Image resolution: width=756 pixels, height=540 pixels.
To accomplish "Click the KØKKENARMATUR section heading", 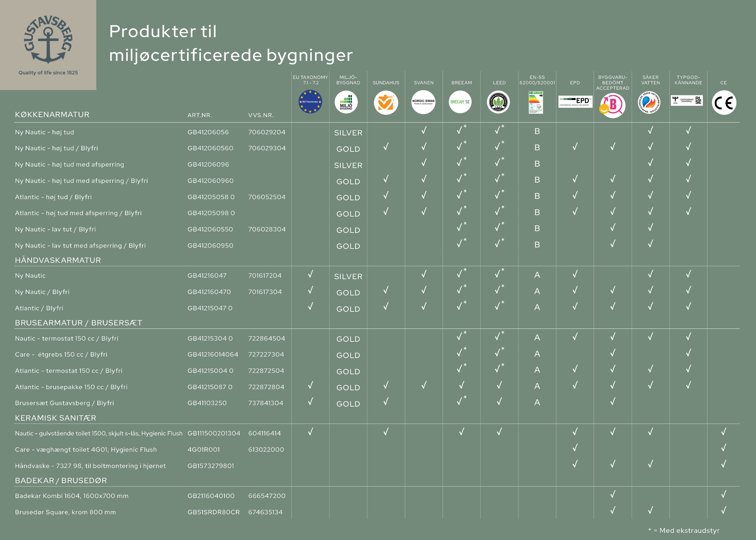I will click(x=52, y=114).
